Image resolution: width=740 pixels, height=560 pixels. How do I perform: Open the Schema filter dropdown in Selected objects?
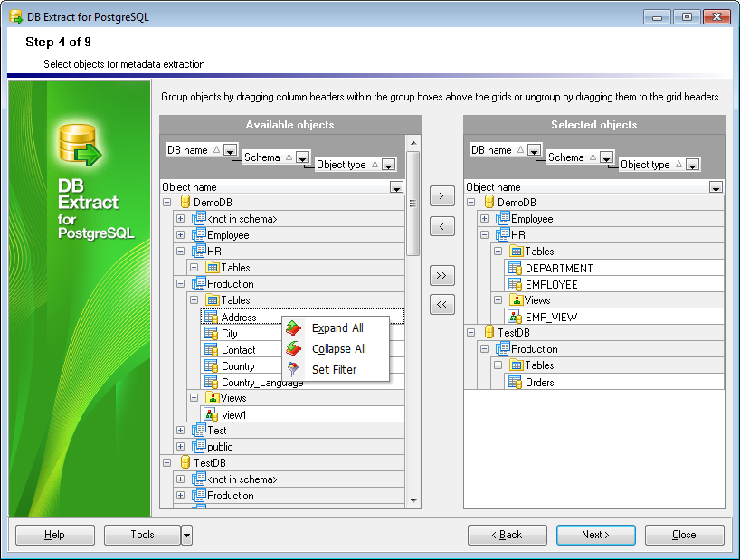(x=606, y=157)
